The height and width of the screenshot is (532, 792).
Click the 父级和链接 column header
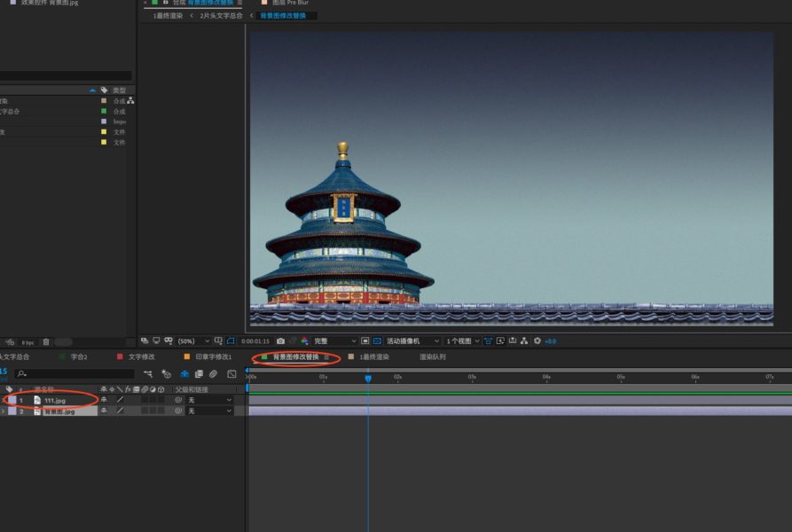point(192,389)
